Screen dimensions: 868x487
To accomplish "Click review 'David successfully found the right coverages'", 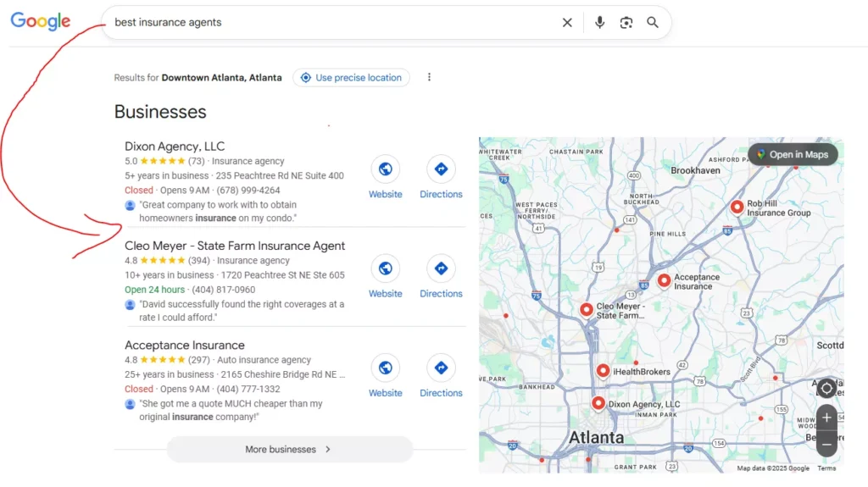I will tap(242, 311).
